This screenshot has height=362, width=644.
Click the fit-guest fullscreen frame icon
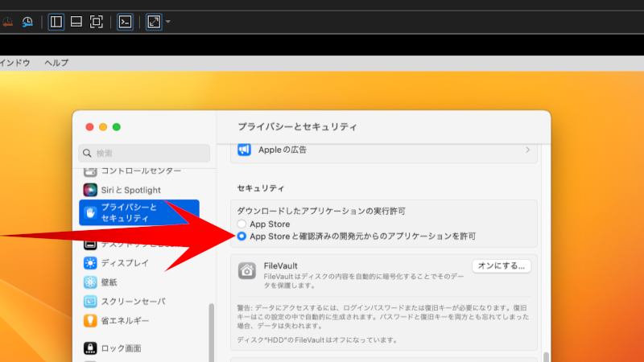tap(97, 22)
